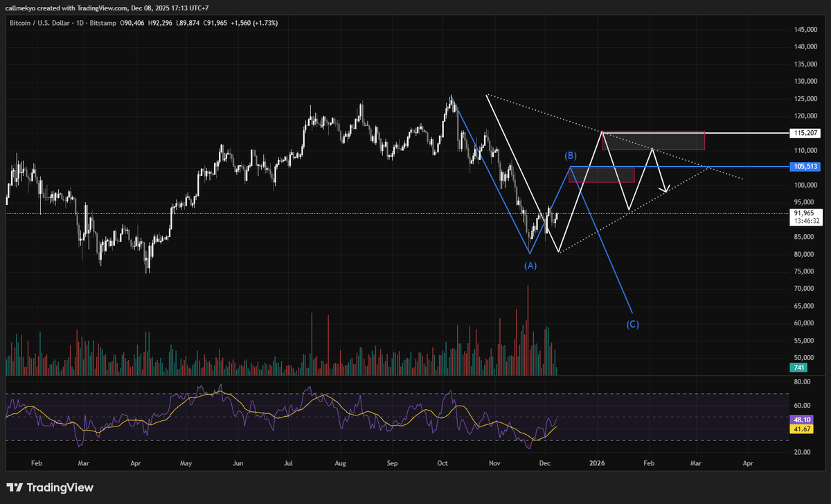
Task: Click the 95,000 price axis label
Action: pyautogui.click(x=805, y=202)
